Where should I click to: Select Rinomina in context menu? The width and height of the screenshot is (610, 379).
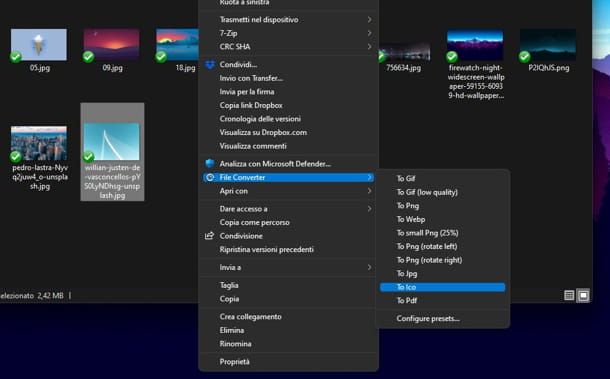pyautogui.click(x=288, y=344)
